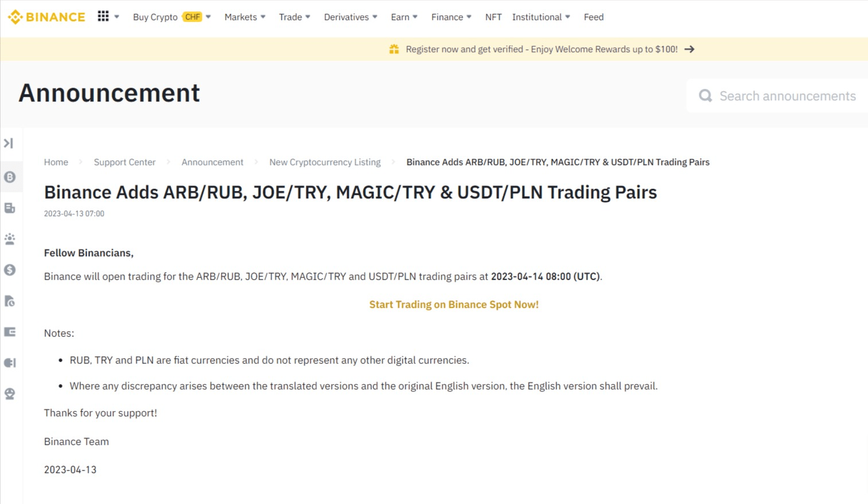Open the news document icon in sidebar
Image resolution: width=868 pixels, height=504 pixels.
pos(10,208)
